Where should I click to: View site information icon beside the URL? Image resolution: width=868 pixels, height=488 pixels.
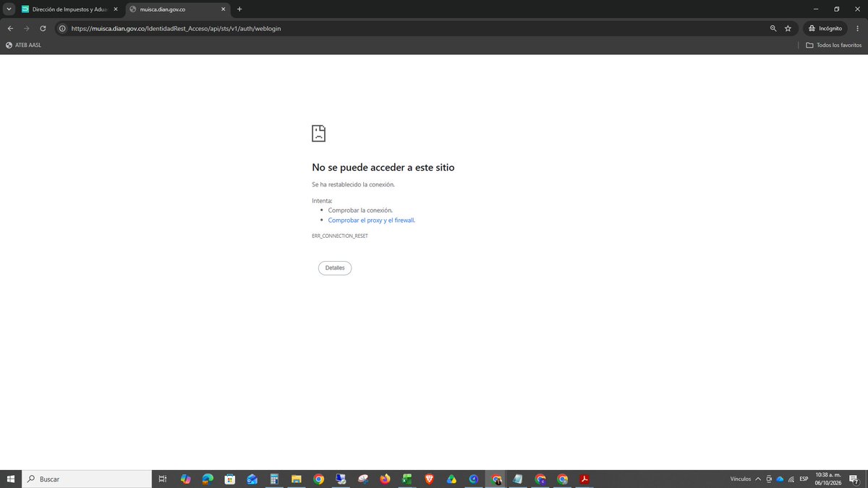pyautogui.click(x=62, y=28)
